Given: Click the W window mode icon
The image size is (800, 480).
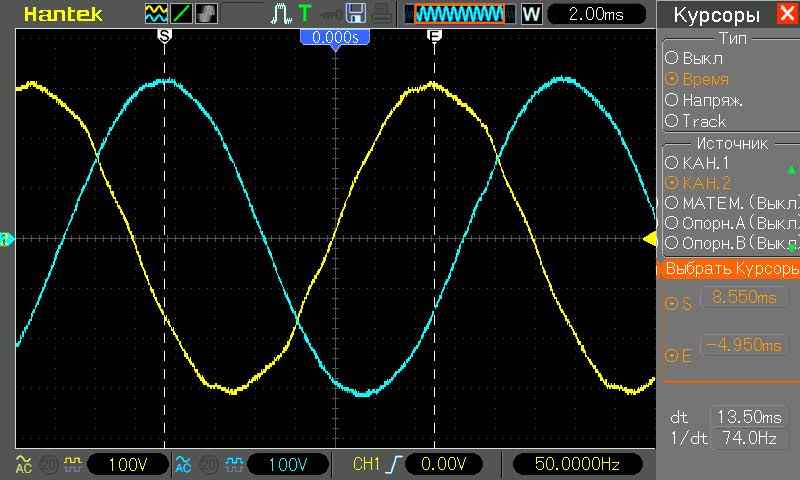Looking at the screenshot, I should 531,14.
